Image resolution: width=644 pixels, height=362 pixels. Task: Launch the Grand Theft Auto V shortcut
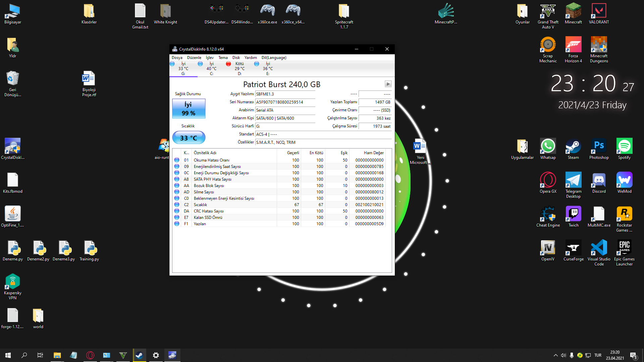pos(548,16)
